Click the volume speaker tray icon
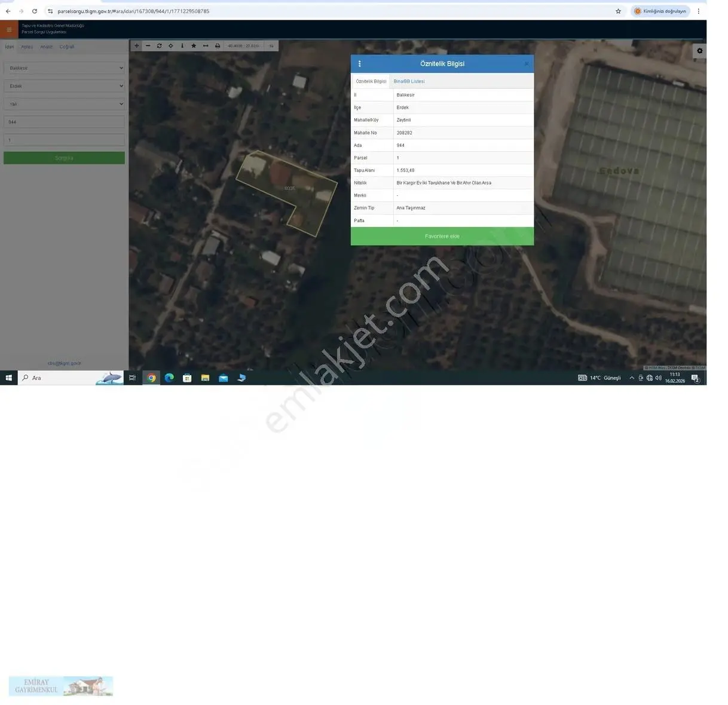This screenshot has width=728, height=705. 658,378
